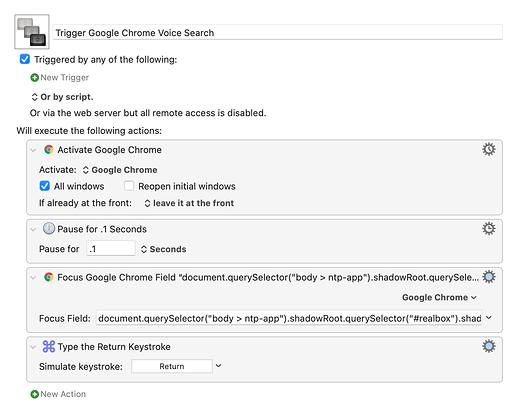Open the Google Chrome browser selector menu
This screenshot has width=517, height=413.
tap(439, 297)
